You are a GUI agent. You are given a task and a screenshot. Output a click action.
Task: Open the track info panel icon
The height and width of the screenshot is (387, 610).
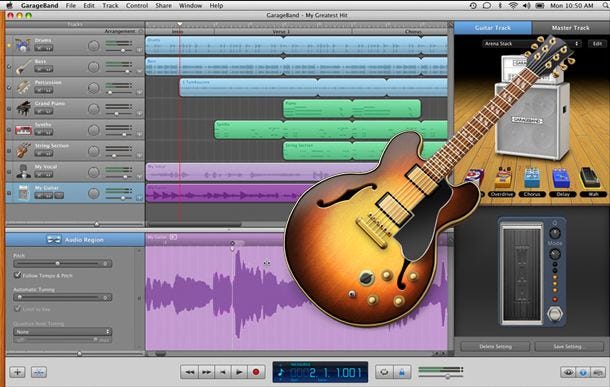click(583, 373)
